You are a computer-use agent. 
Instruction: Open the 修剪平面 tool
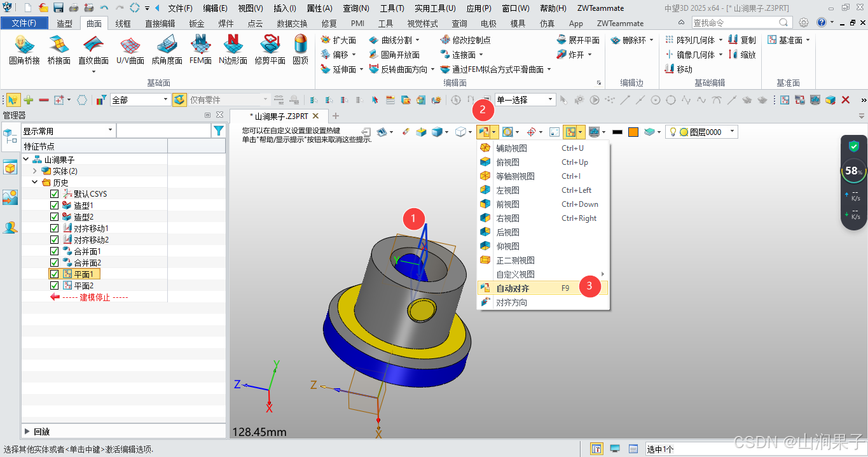click(x=270, y=50)
